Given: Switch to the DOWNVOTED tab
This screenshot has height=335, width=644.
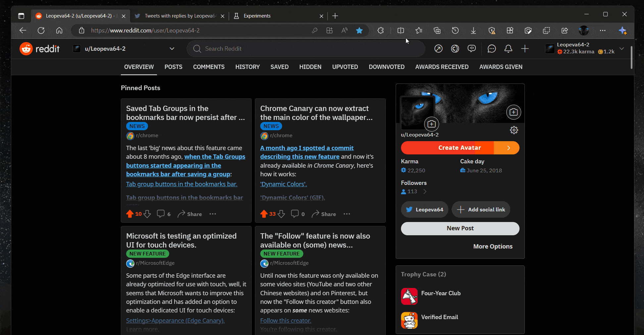Looking at the screenshot, I should 387,67.
